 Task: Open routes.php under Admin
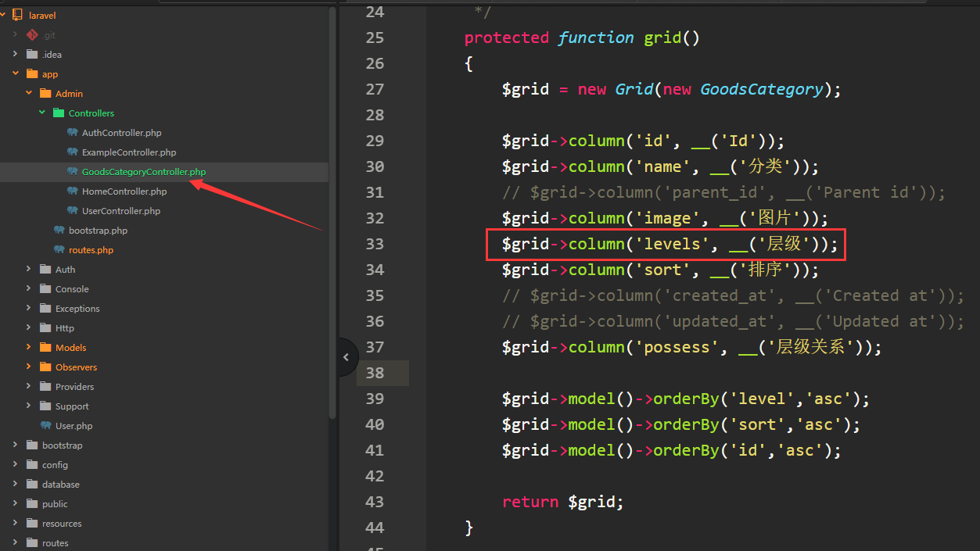point(91,250)
